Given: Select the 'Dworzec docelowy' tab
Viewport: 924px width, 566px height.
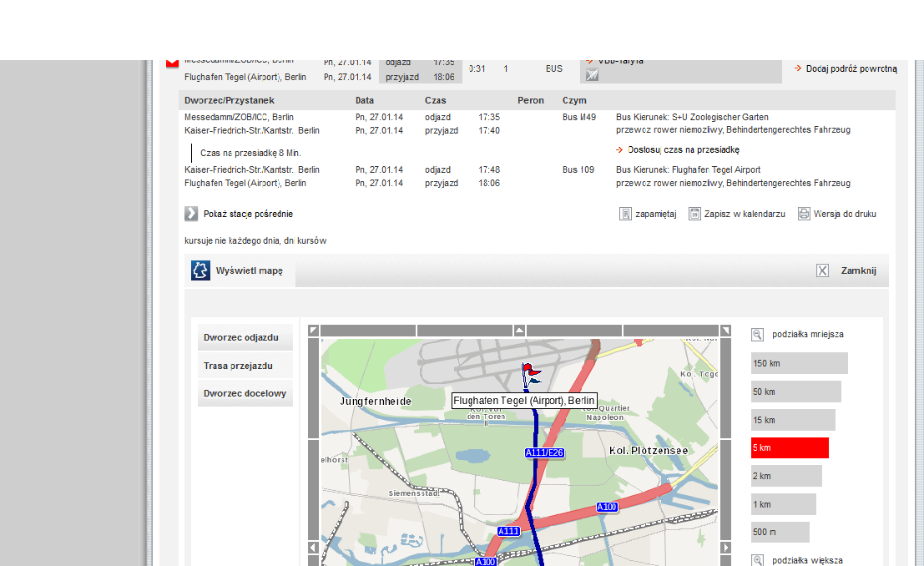Looking at the screenshot, I should pos(245,393).
